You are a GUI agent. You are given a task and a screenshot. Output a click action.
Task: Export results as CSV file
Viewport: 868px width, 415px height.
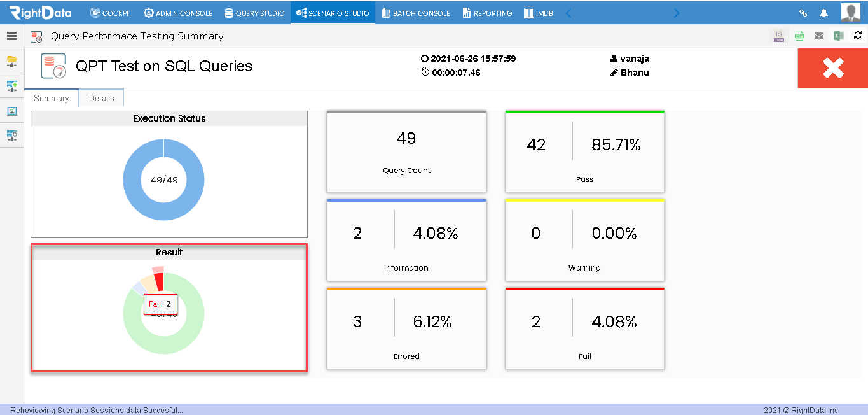(799, 36)
